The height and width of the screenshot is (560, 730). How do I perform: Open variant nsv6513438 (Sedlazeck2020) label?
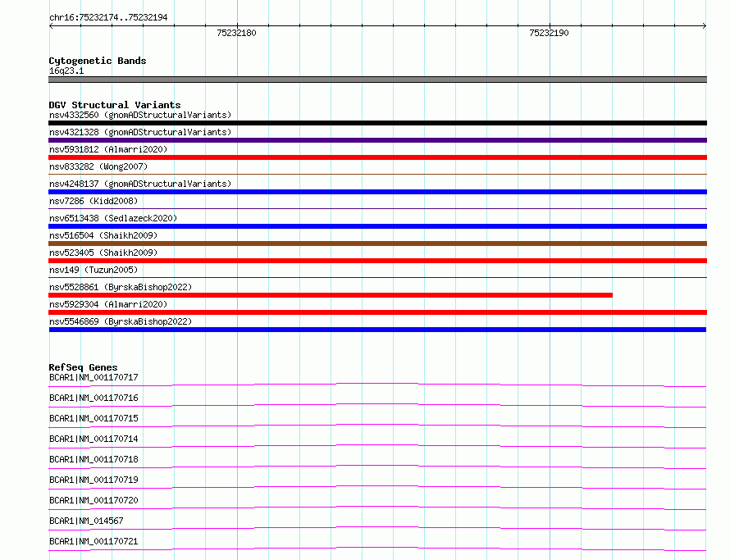(113, 218)
